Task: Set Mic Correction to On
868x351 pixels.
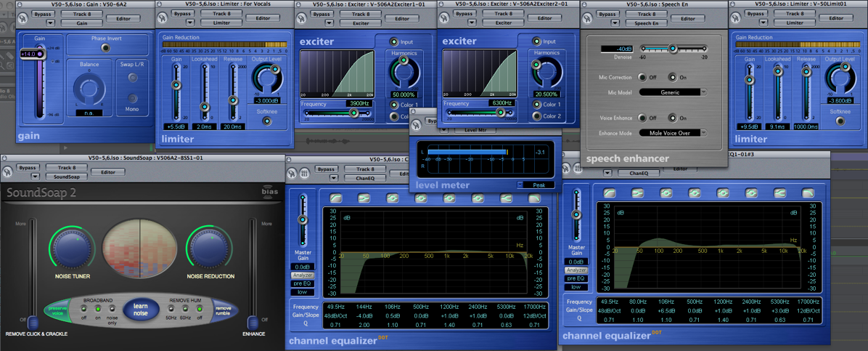Action: (x=672, y=77)
